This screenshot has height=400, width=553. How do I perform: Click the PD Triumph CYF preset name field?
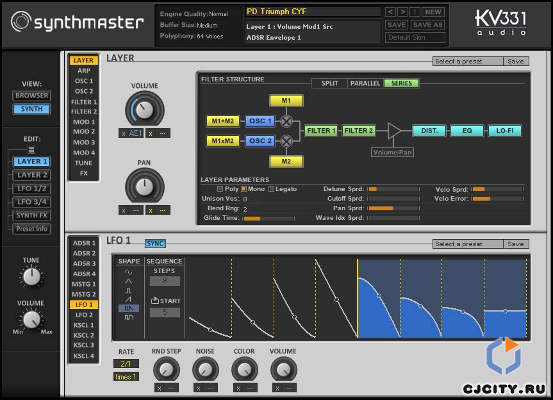pos(313,12)
